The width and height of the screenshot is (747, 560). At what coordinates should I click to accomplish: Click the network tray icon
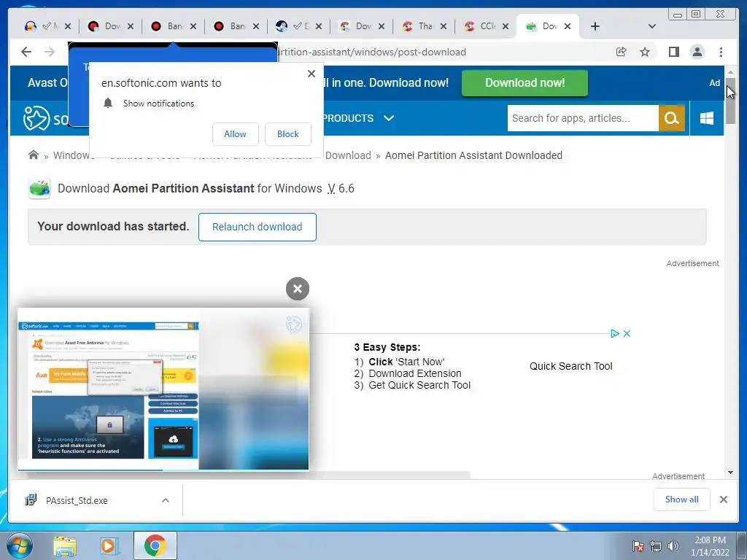coord(656,546)
